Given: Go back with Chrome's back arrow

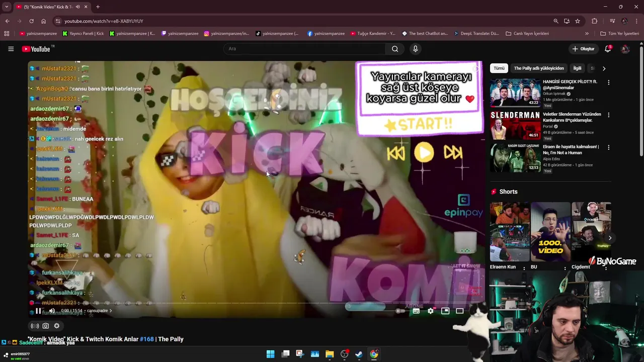Looking at the screenshot, I should tap(7, 21).
